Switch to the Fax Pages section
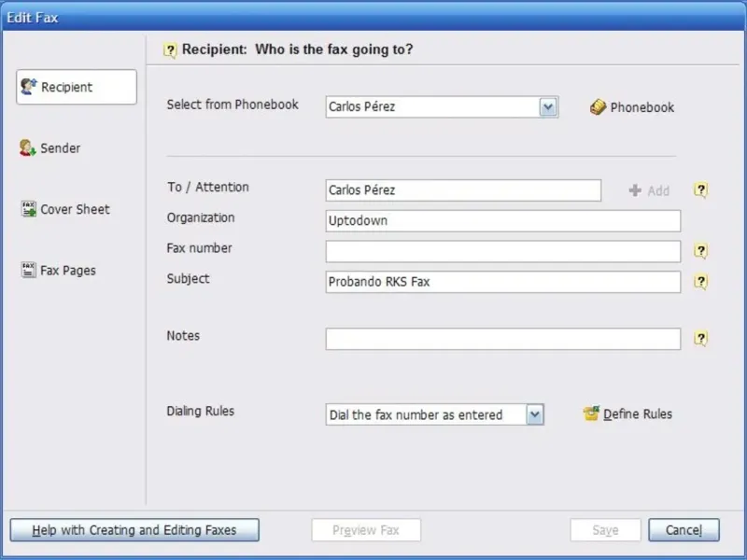The width and height of the screenshot is (747, 560). 58,270
